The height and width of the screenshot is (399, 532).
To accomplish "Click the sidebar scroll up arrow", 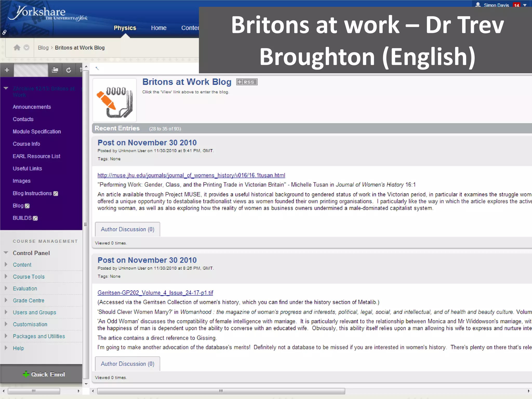I will click(x=86, y=66).
